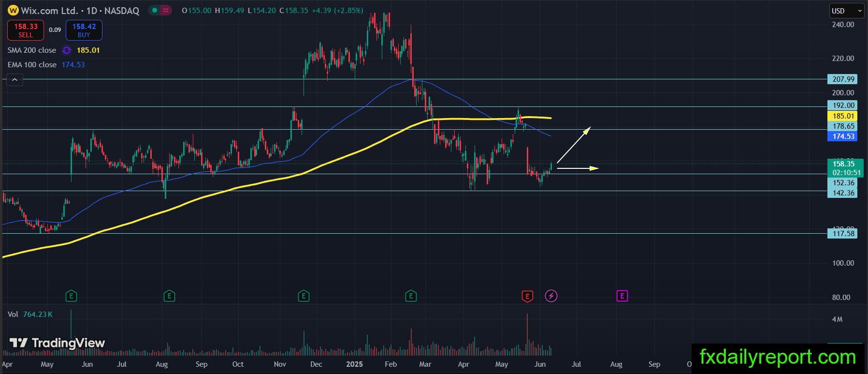Image resolution: width=868 pixels, height=374 pixels.
Task: Open the green earnings marker above May 2024
Action: point(71,296)
